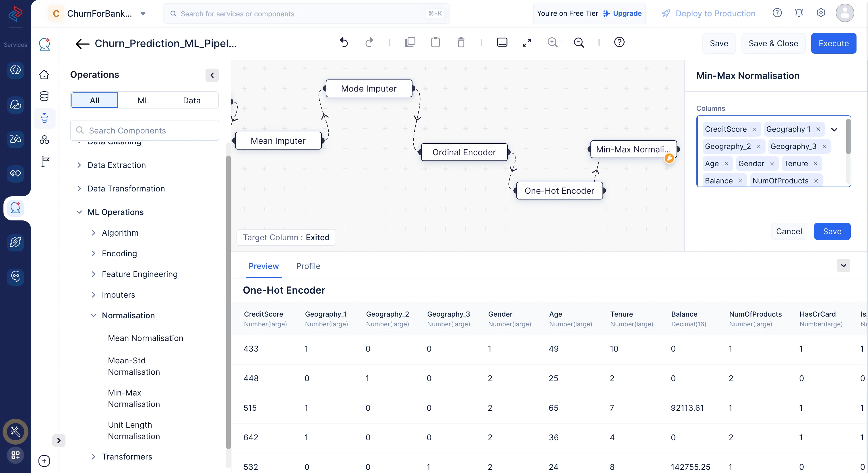Expand the Data Transformation category
Image resolution: width=868 pixels, height=473 pixels.
point(126,189)
